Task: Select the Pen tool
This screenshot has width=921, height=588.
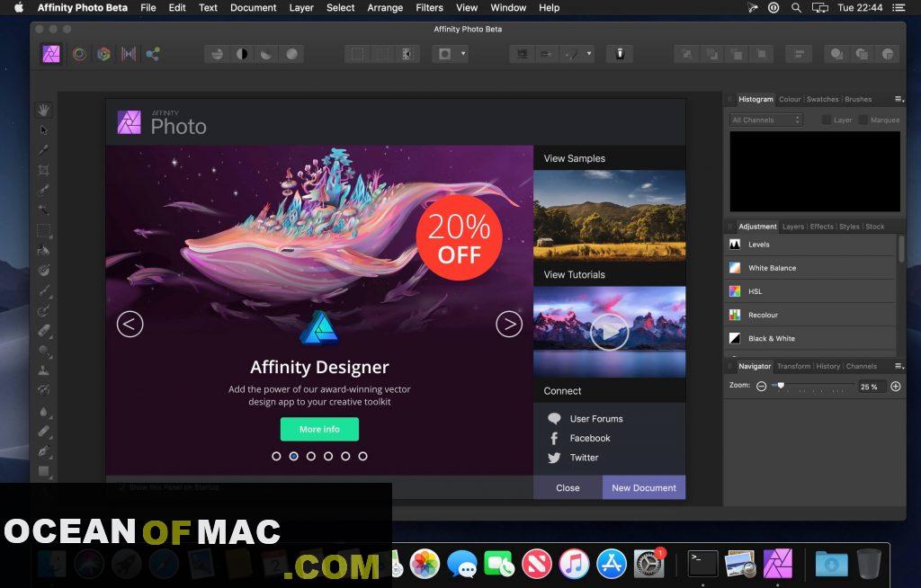Action: pyautogui.click(x=43, y=450)
